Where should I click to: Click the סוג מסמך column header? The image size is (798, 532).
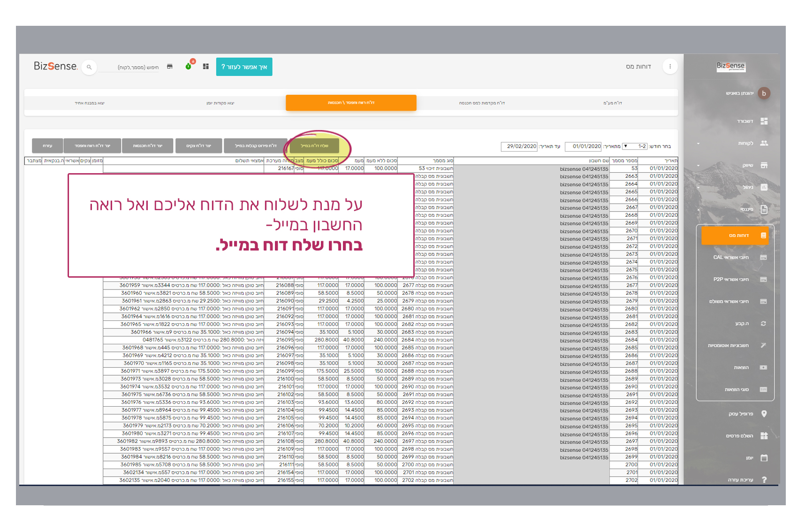426,161
